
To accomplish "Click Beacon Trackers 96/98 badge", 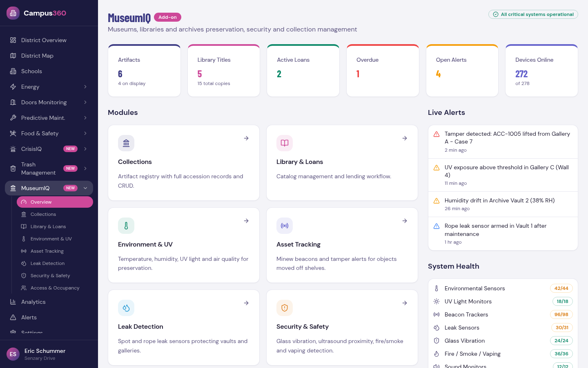I will click(561, 314).
